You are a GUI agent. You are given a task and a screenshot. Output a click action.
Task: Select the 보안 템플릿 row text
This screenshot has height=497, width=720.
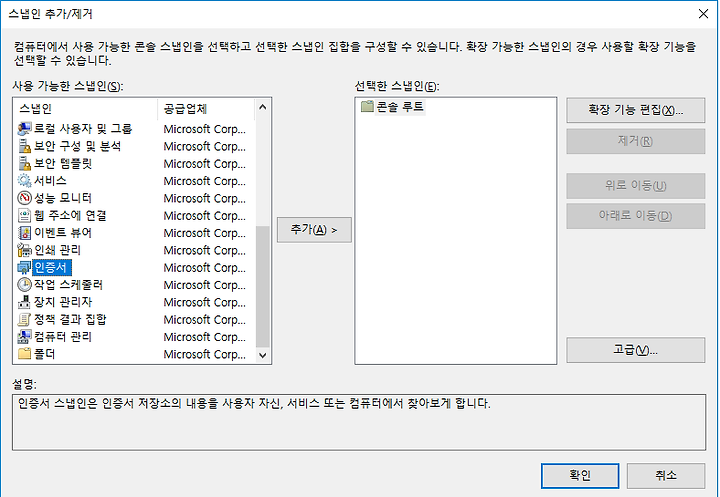pos(63,164)
